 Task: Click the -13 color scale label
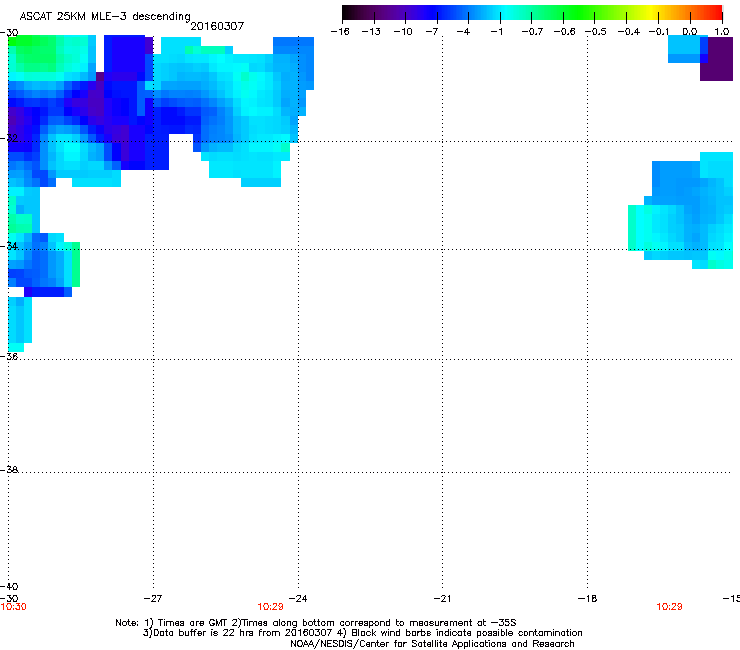coord(371,32)
